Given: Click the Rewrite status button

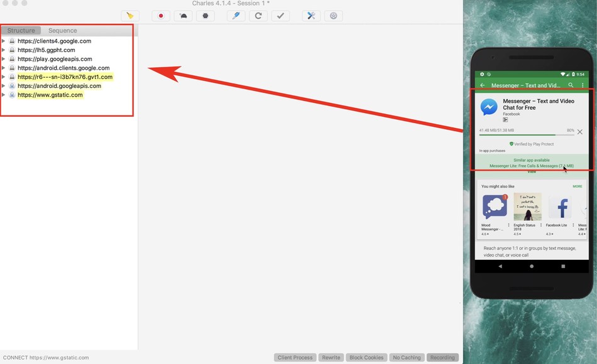Looking at the screenshot, I should 331,358.
